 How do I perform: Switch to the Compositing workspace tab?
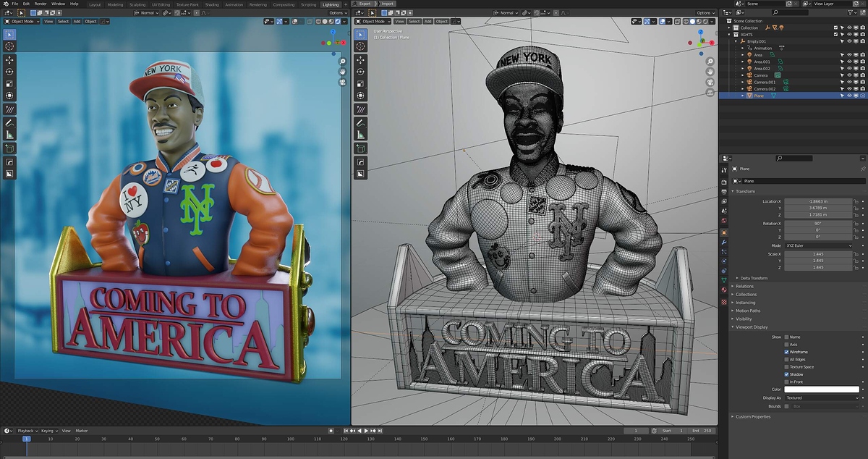(x=284, y=4)
